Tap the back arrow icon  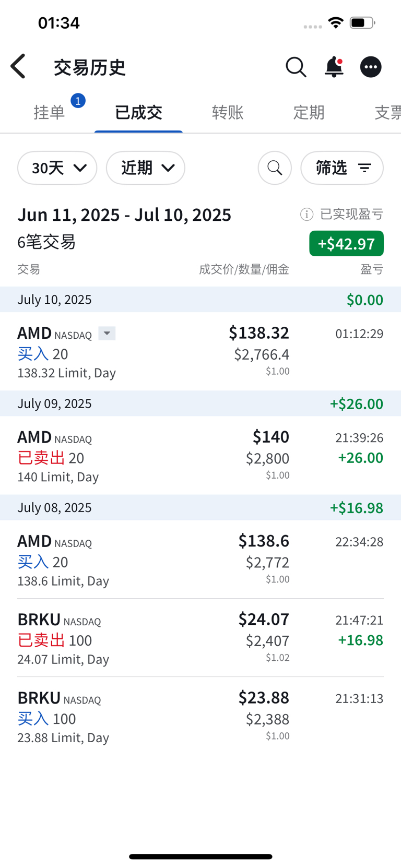(18, 67)
